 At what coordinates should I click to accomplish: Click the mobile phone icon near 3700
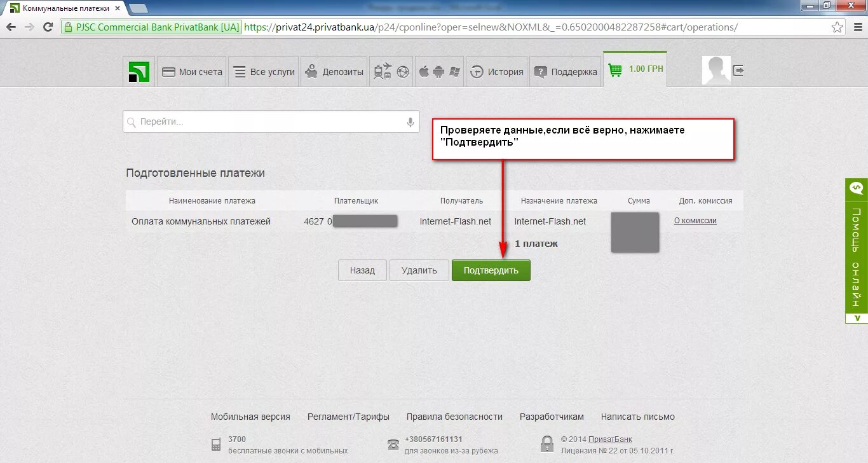(x=216, y=444)
